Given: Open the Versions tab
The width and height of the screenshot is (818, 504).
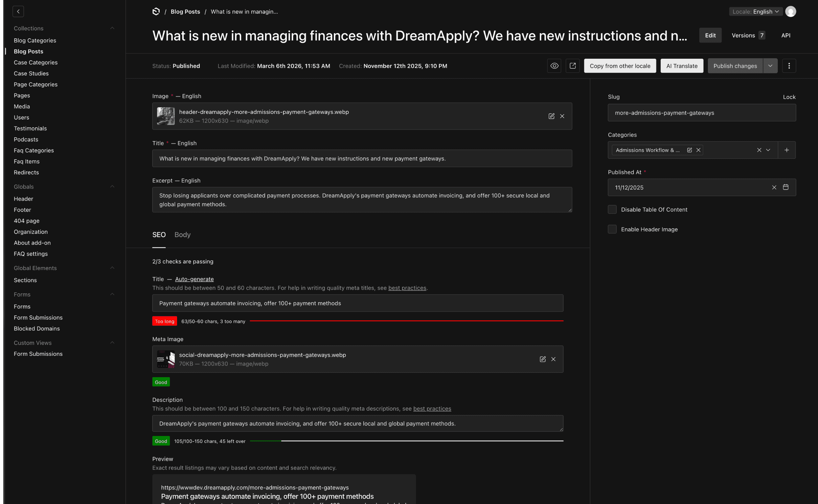Looking at the screenshot, I should pyautogui.click(x=748, y=35).
